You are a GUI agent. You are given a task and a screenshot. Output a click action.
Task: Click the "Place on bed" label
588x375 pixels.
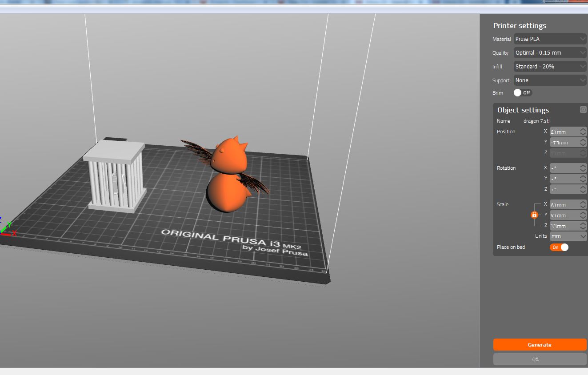511,247
